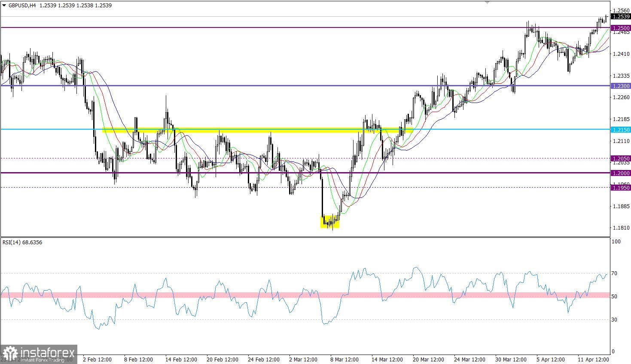The image size is (631, 364).
Task: Select the 8 Mar 12:00 time label
Action: coord(345,360)
